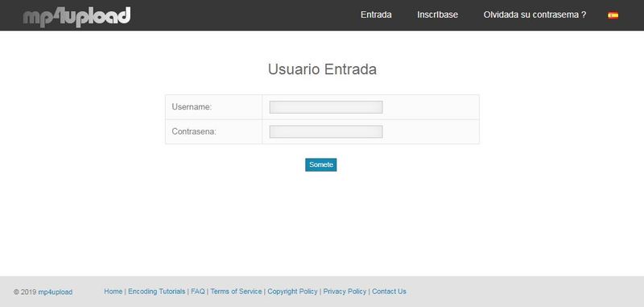Submit the login with Somete button

pos(320,164)
